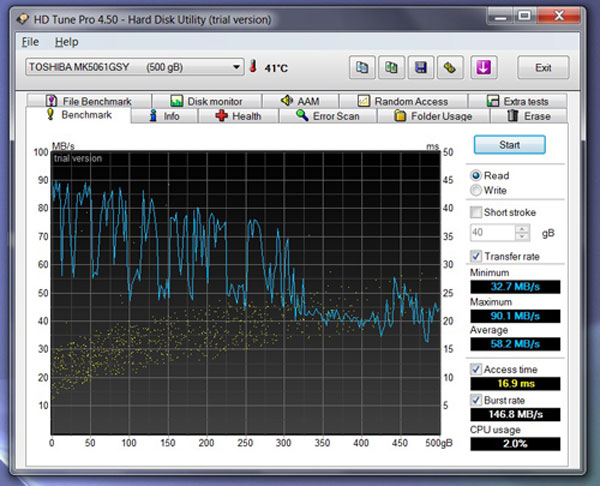This screenshot has height=486, width=600.
Task: Click the save floppy disk icon
Action: coord(422,67)
